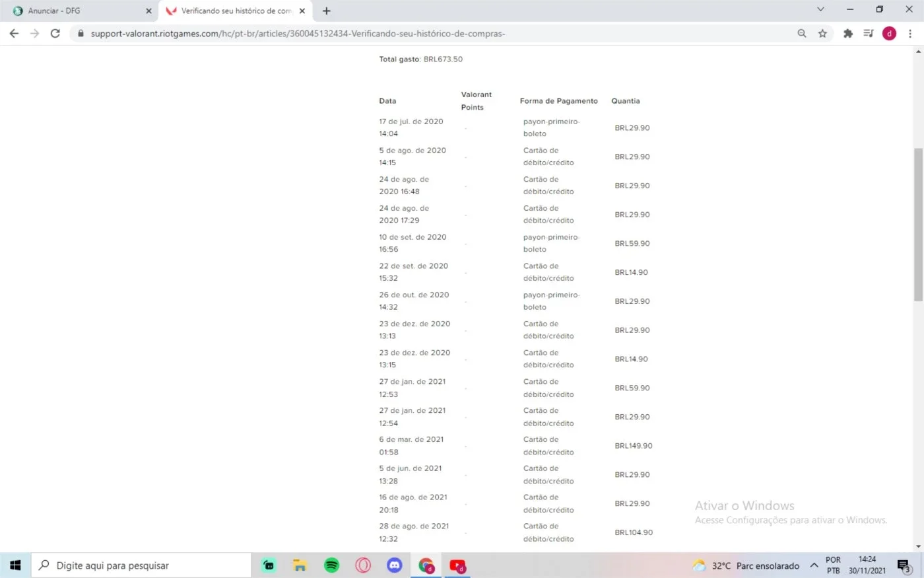Click the browser forward arrow
Image resolution: width=924 pixels, height=578 pixels.
34,33
